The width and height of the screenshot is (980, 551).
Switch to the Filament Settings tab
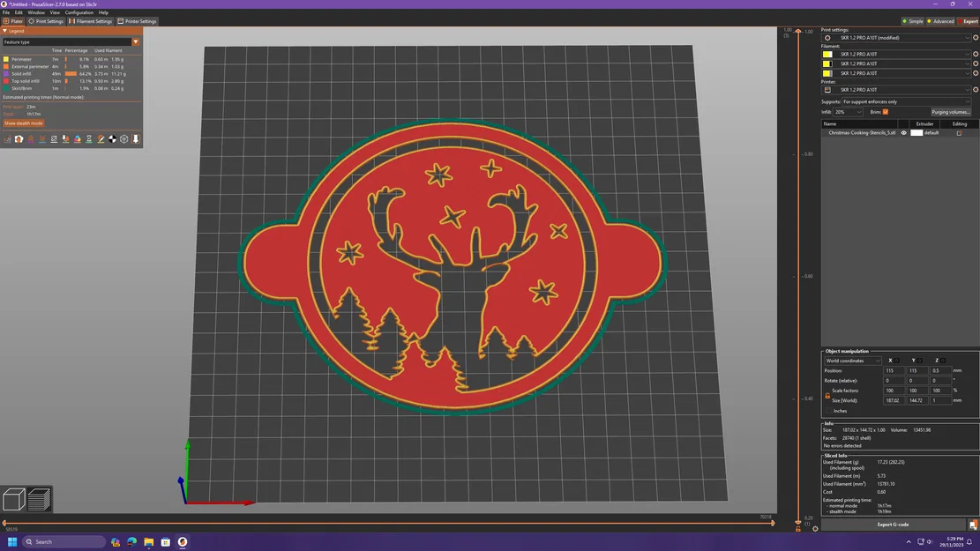click(x=91, y=21)
